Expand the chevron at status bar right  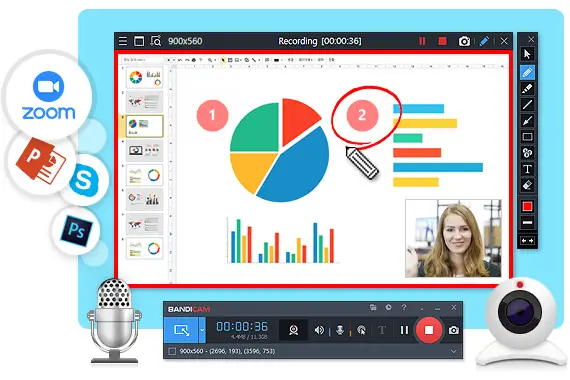click(454, 351)
